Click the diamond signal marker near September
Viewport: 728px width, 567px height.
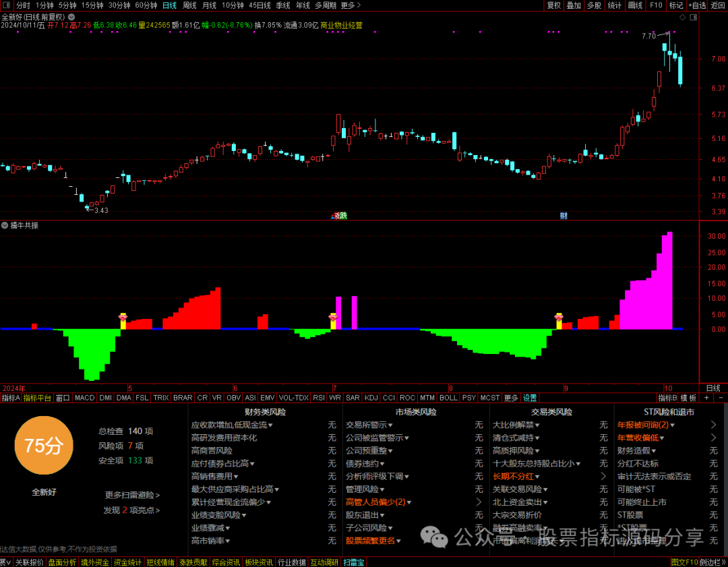(x=559, y=317)
